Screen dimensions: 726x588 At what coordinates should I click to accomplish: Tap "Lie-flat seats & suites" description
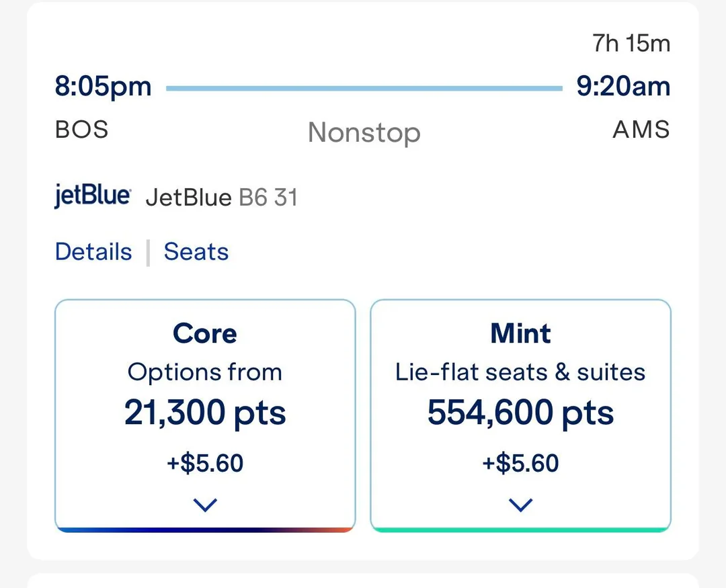coord(521,372)
